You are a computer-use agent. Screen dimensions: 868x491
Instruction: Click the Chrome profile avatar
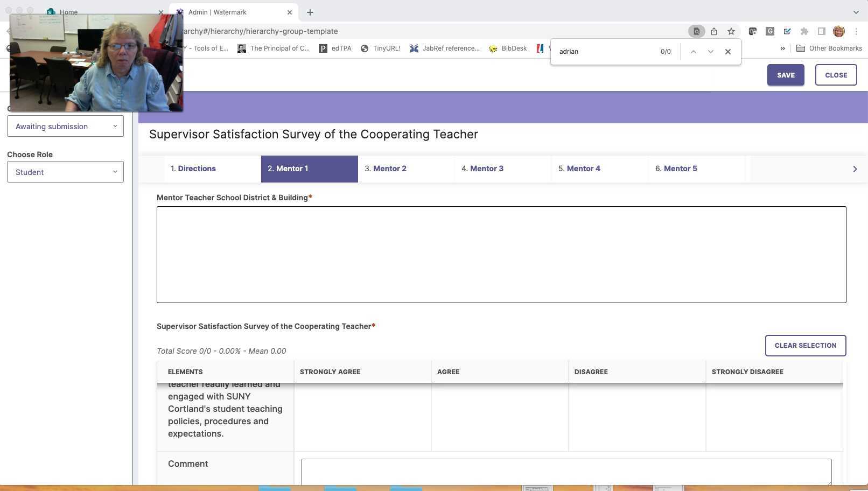point(838,31)
